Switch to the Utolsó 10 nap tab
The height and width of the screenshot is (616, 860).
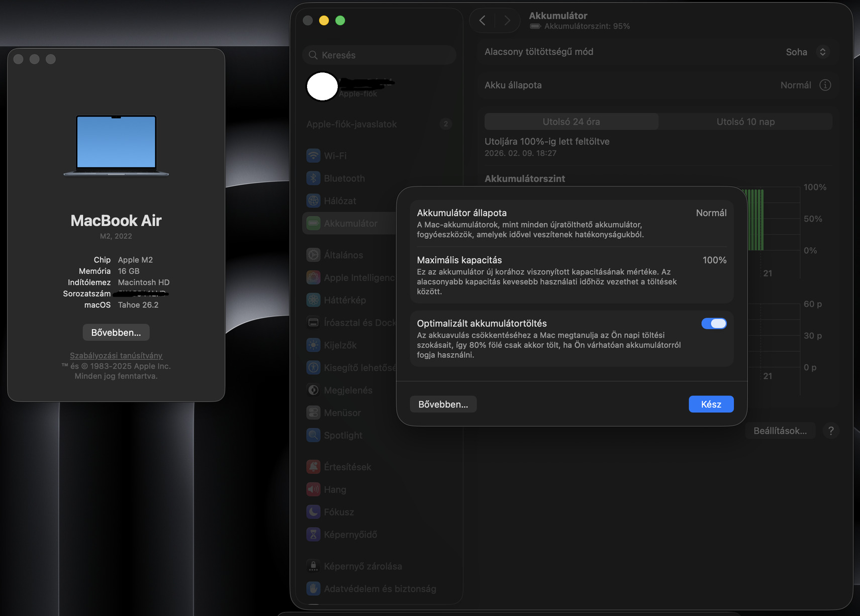tap(745, 122)
